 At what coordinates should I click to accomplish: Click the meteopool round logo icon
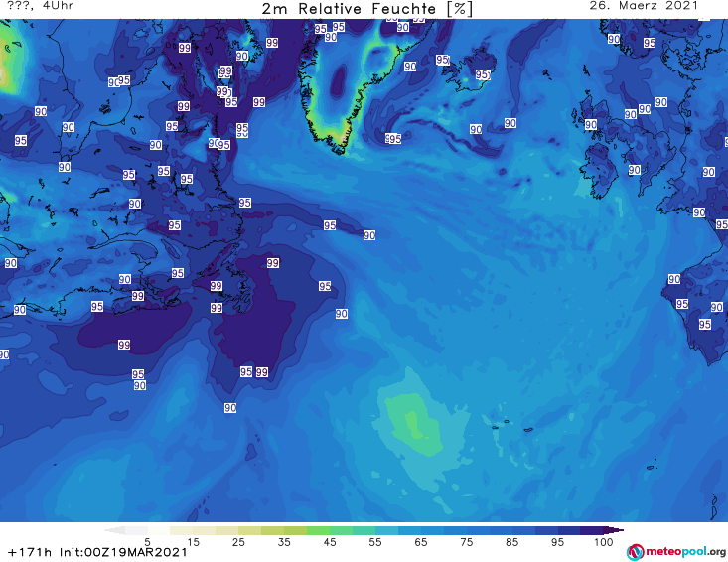tap(635, 552)
